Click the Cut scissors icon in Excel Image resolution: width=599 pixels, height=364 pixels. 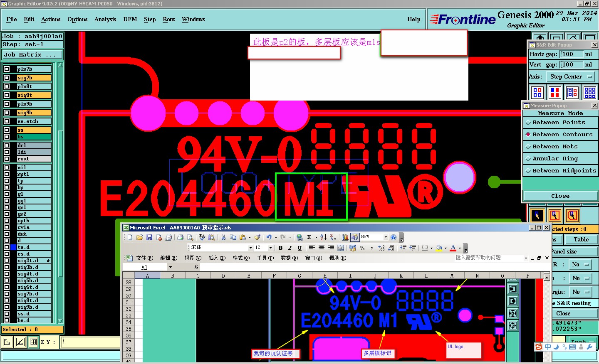(x=223, y=237)
